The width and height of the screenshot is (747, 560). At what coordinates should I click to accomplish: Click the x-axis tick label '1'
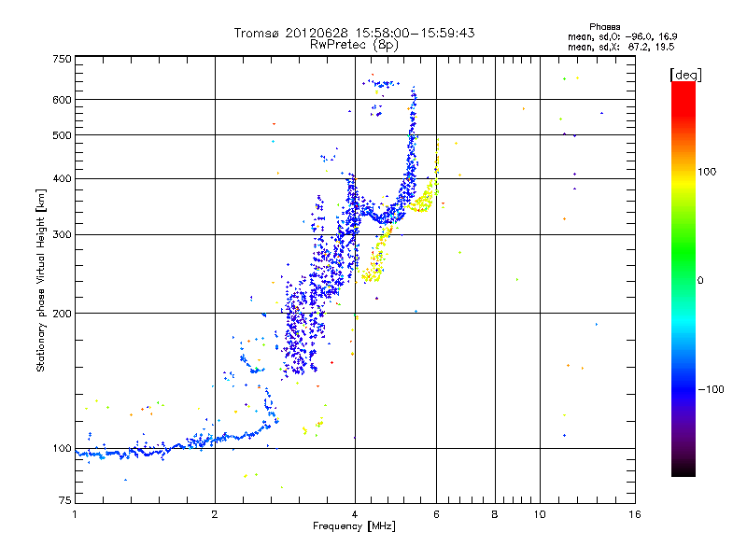tap(75, 514)
